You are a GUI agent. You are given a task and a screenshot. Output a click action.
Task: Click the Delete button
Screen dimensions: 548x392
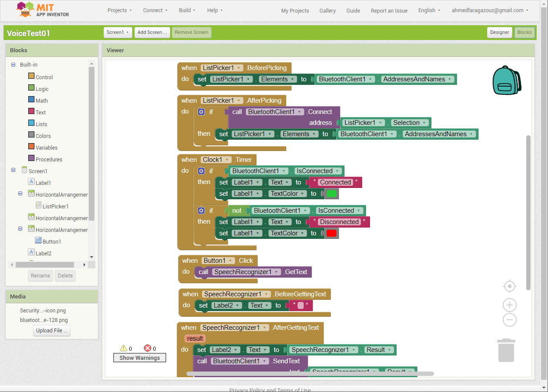pyautogui.click(x=65, y=275)
